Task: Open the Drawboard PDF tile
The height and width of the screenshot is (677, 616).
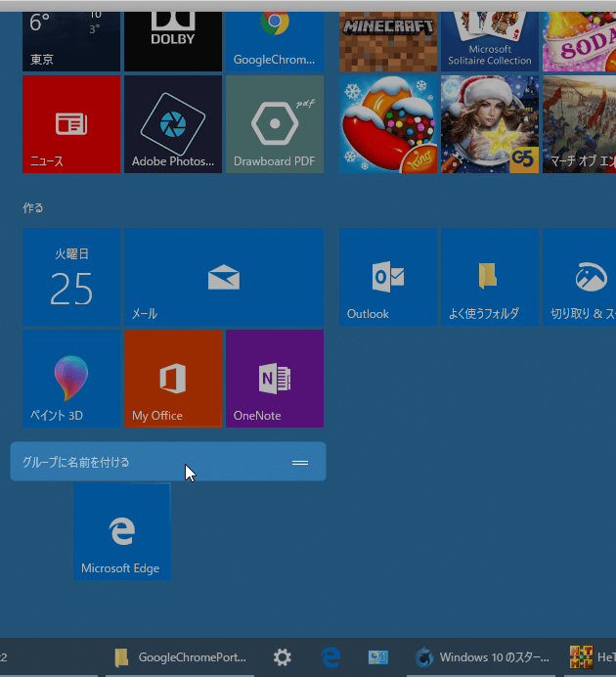Action: click(275, 124)
